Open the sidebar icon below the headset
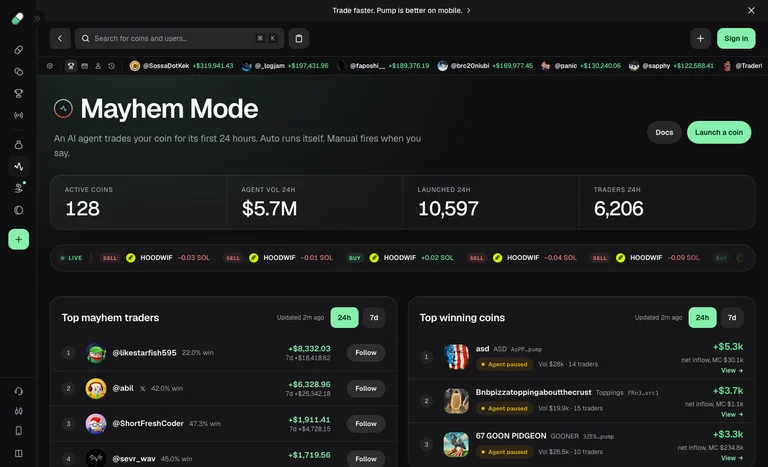768x467 pixels. 19,411
